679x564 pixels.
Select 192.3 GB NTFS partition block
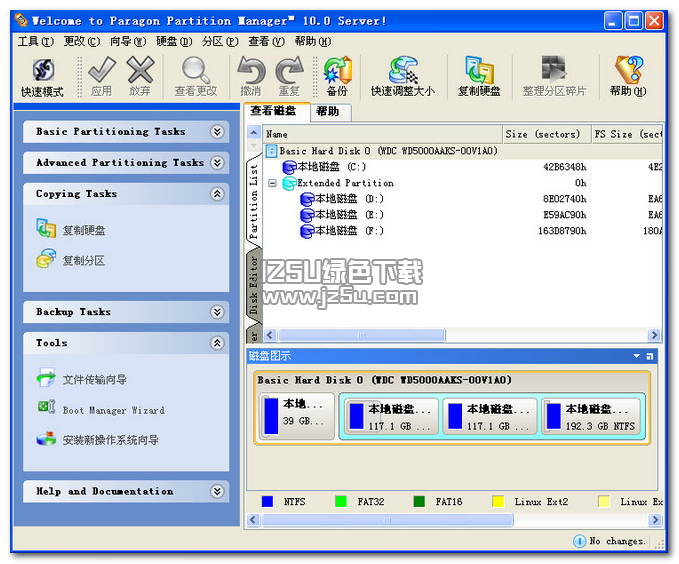click(591, 417)
